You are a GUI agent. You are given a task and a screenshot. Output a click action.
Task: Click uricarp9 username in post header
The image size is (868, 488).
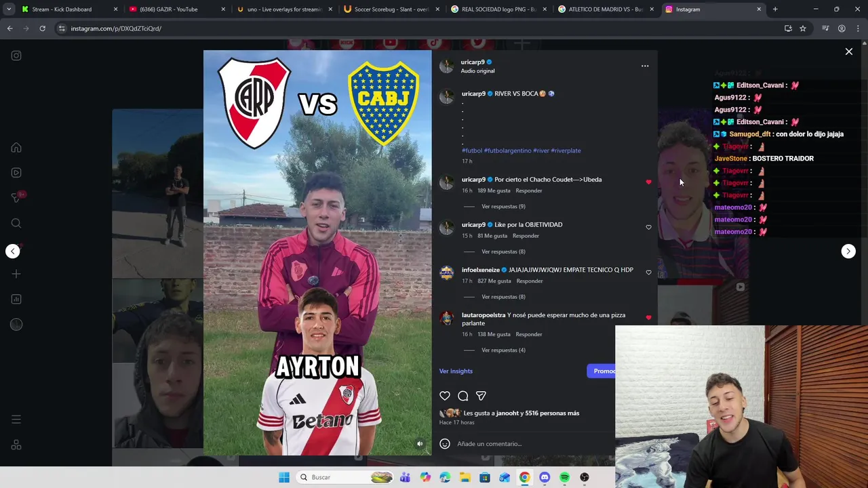click(x=473, y=62)
